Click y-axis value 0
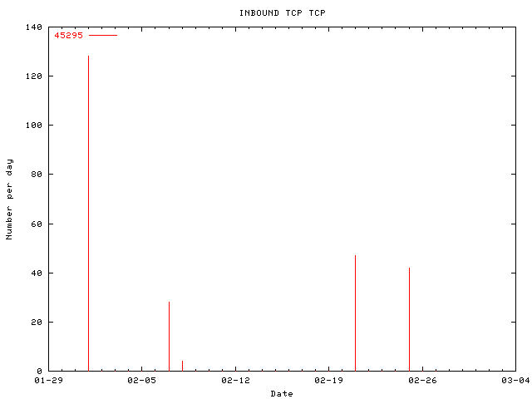 coord(40,372)
